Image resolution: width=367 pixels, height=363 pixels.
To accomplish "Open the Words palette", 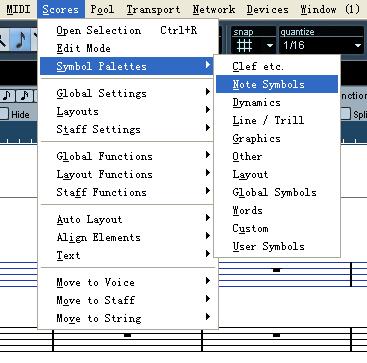I will [x=277, y=210].
